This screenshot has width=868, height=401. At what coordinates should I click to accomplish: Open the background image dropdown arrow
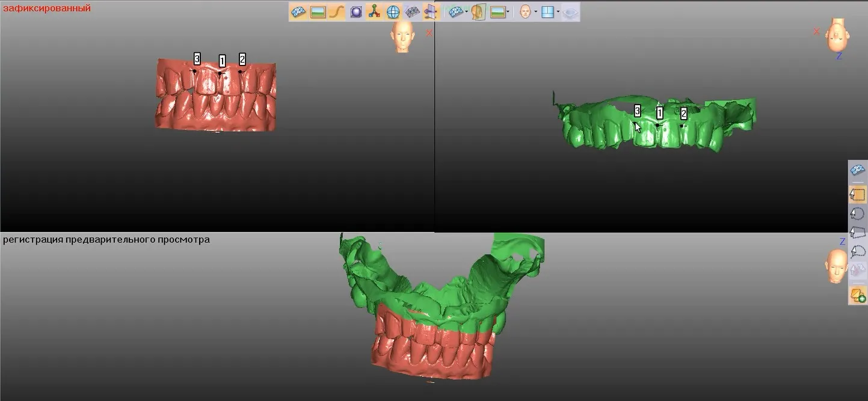tap(508, 12)
